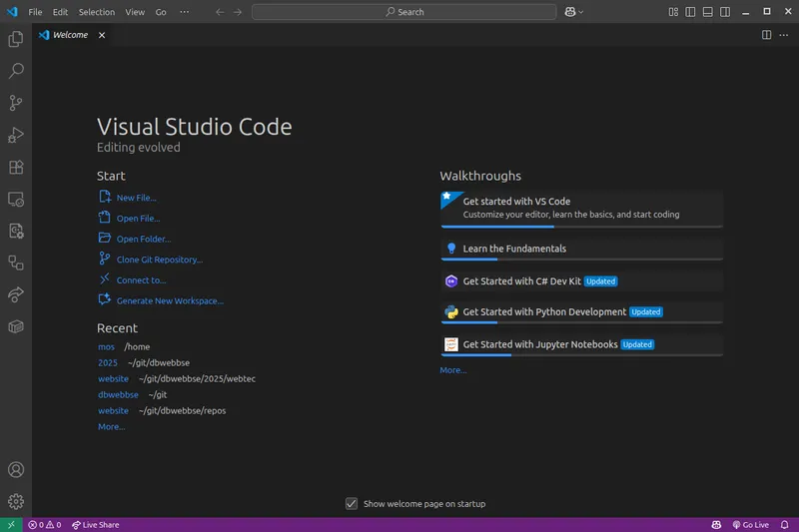Open the Source Control view
The height and width of the screenshot is (532, 799).
point(16,103)
